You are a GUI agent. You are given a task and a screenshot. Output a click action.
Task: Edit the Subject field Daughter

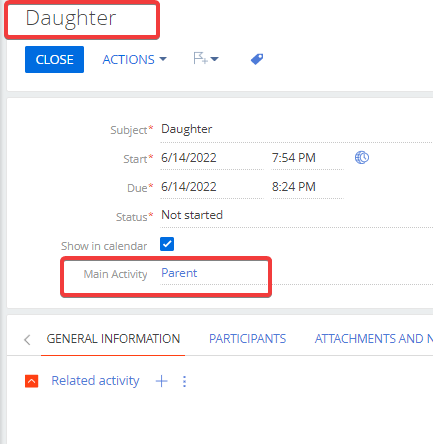click(x=296, y=130)
